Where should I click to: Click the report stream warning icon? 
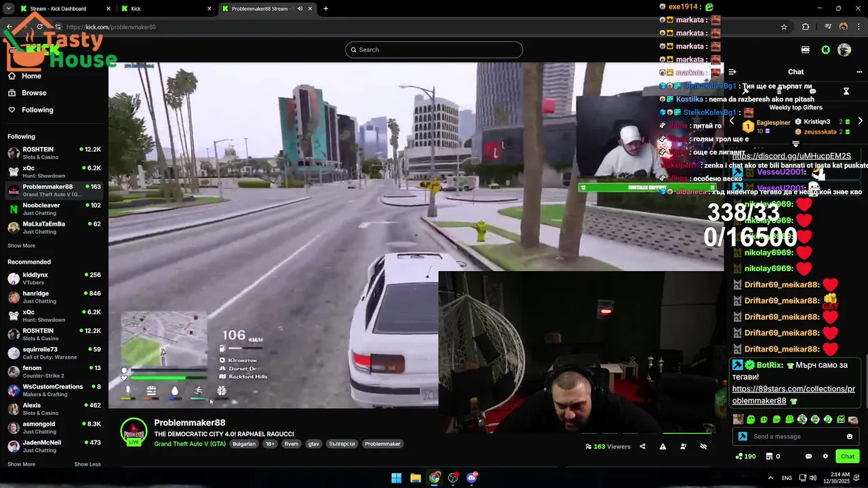click(663, 447)
